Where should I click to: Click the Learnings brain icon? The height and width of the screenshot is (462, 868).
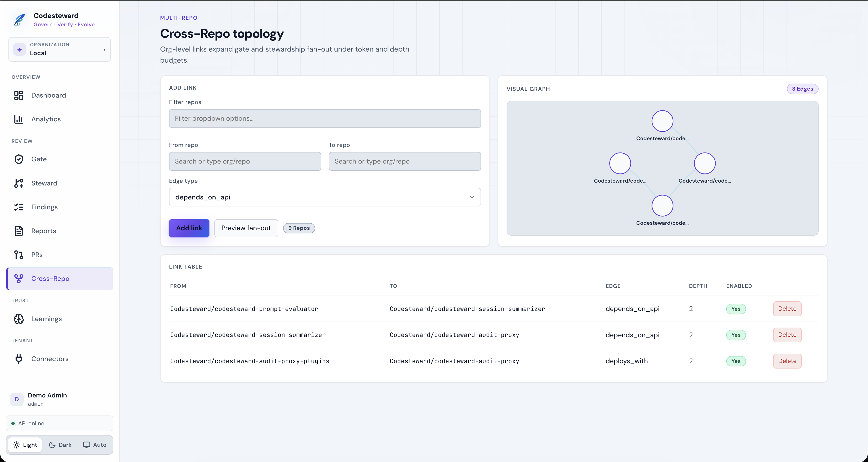[x=19, y=319]
